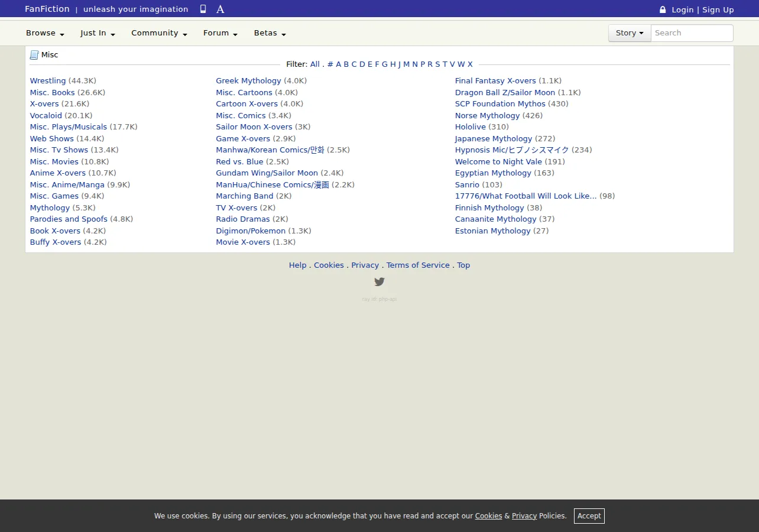The image size is (759, 532).
Task: Open Movie X-overs category
Action: click(x=243, y=242)
